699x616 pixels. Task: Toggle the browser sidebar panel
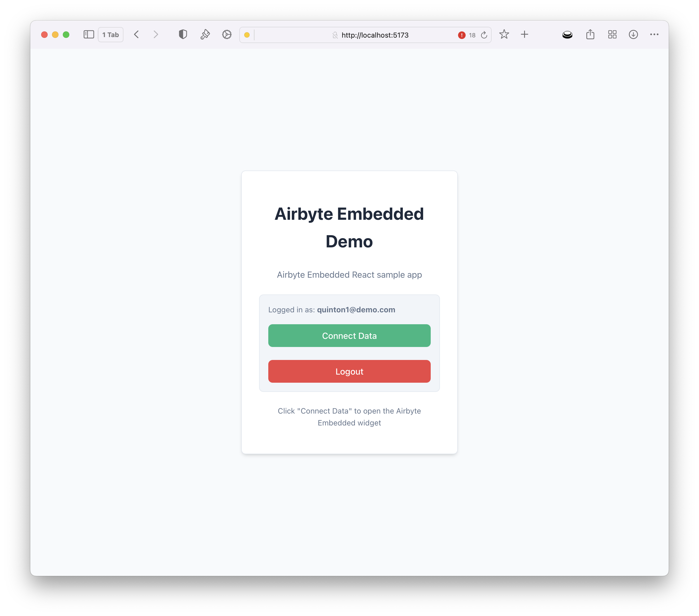(88, 34)
